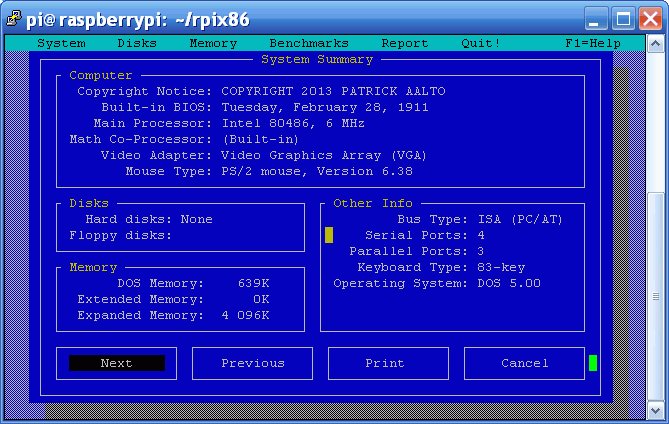This screenshot has height=424, width=669.
Task: Click F1=Help in the menu bar
Action: (593, 43)
